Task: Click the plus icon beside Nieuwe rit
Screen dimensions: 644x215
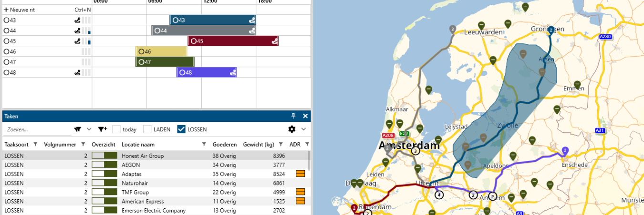Action: coord(6,10)
